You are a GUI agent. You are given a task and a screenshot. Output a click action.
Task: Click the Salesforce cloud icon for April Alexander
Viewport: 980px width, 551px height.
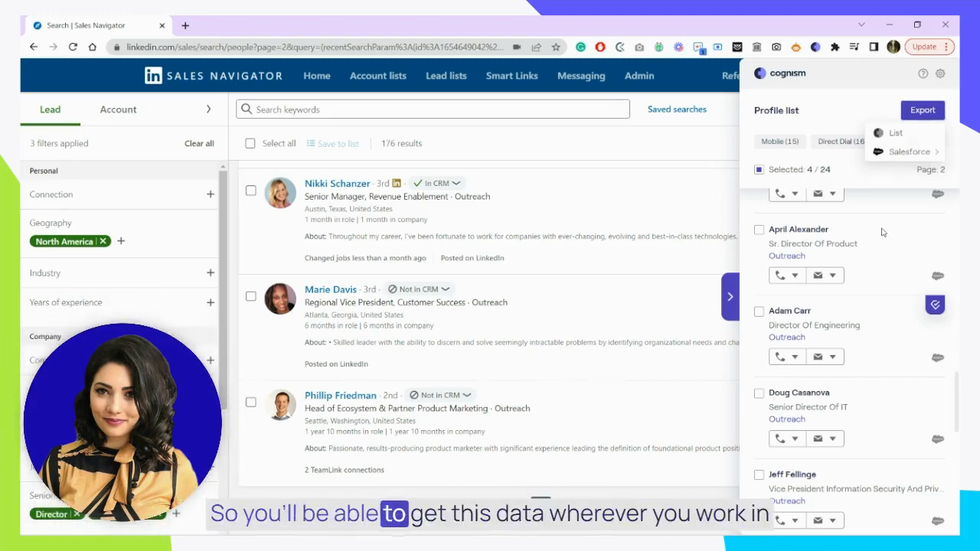coord(938,275)
